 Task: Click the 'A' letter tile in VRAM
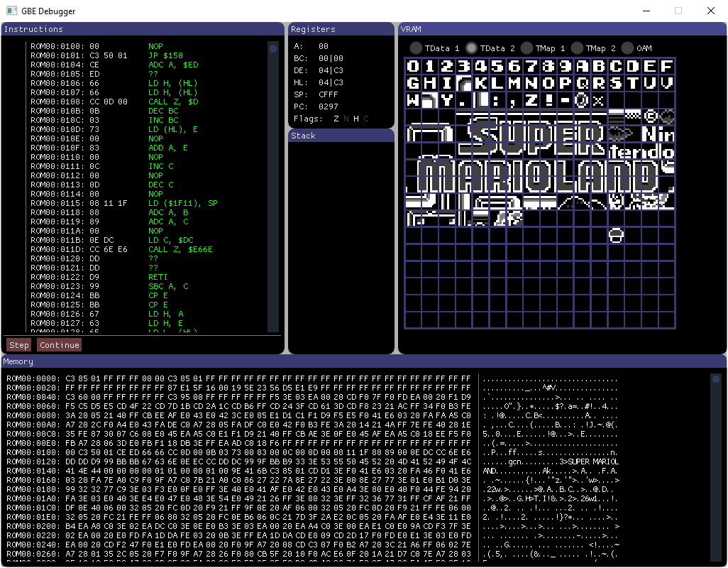[583, 67]
